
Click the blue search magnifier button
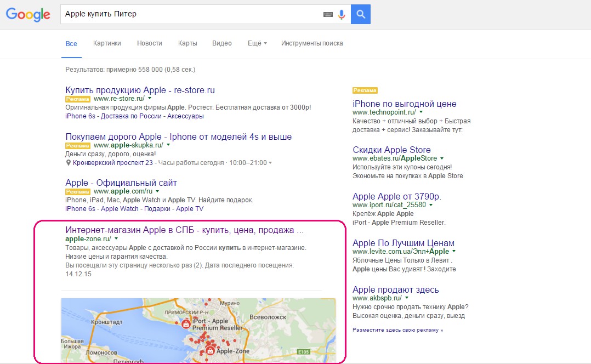[x=361, y=14]
